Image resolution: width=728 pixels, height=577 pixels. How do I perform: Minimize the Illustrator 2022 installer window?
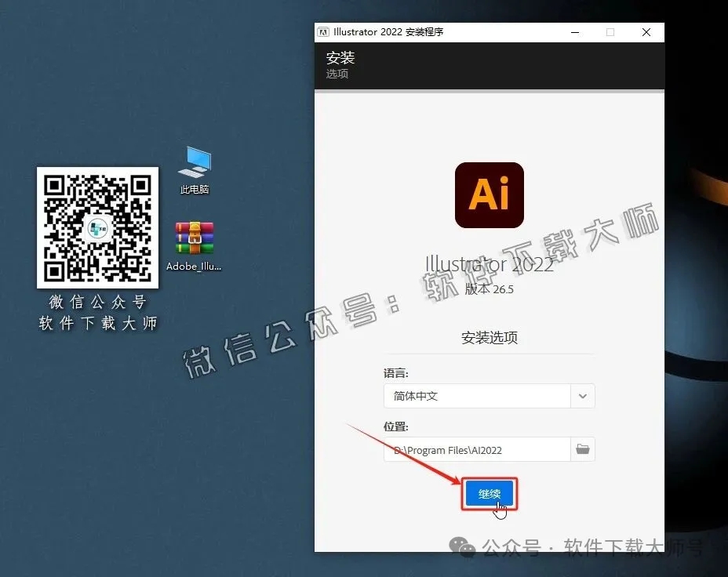[x=574, y=32]
